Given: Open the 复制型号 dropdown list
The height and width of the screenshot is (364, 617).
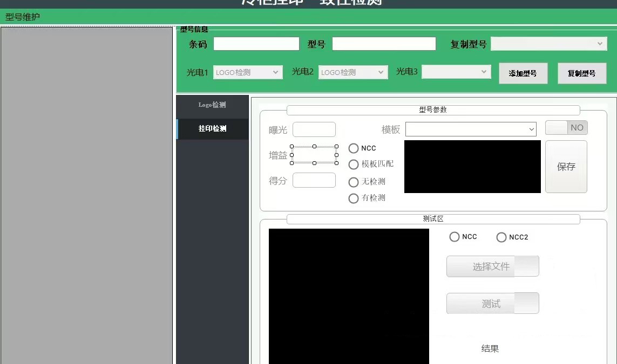Looking at the screenshot, I should pos(549,44).
